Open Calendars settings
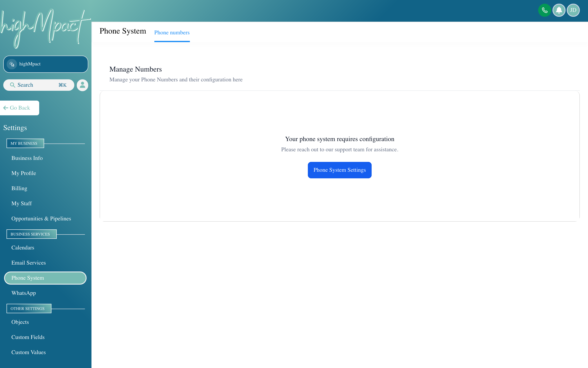Screen dimensions: 588x368 click(23, 248)
